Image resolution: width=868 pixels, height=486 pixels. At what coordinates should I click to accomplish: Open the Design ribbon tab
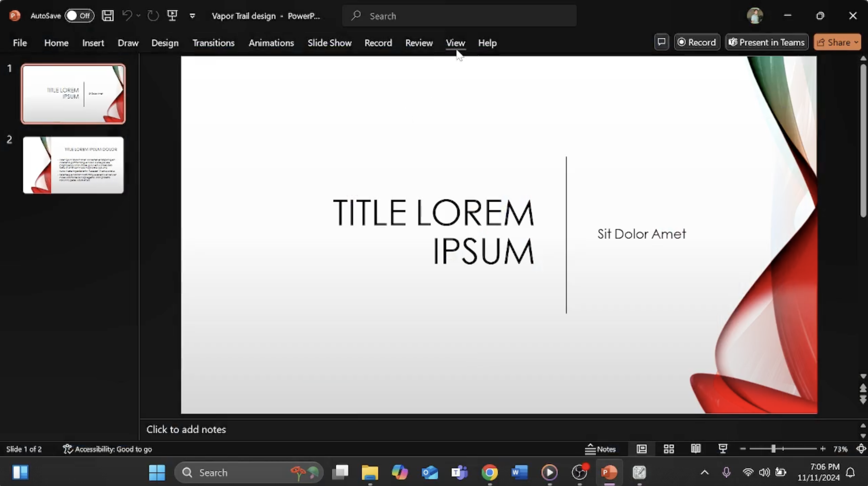[x=165, y=43]
